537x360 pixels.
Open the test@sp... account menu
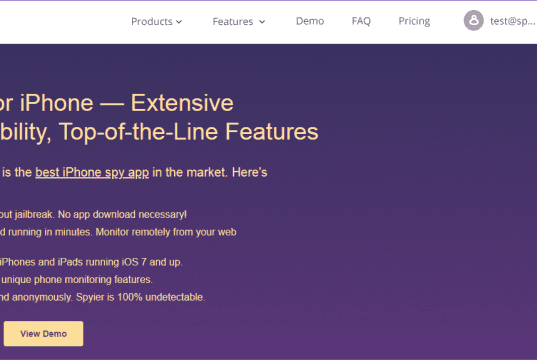click(512, 21)
